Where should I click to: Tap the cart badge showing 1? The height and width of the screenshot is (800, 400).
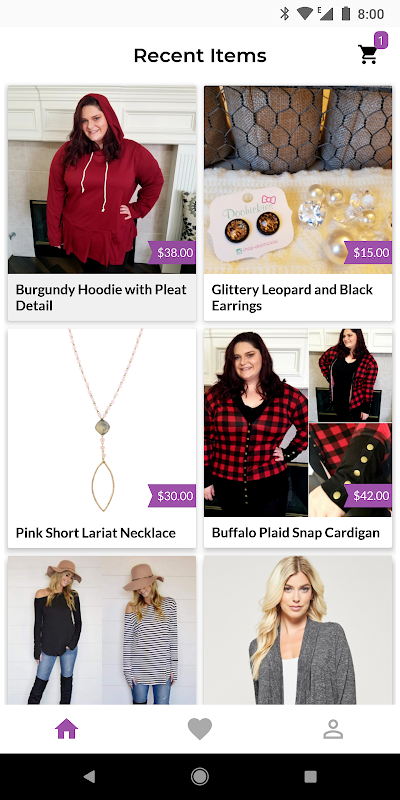(x=381, y=40)
